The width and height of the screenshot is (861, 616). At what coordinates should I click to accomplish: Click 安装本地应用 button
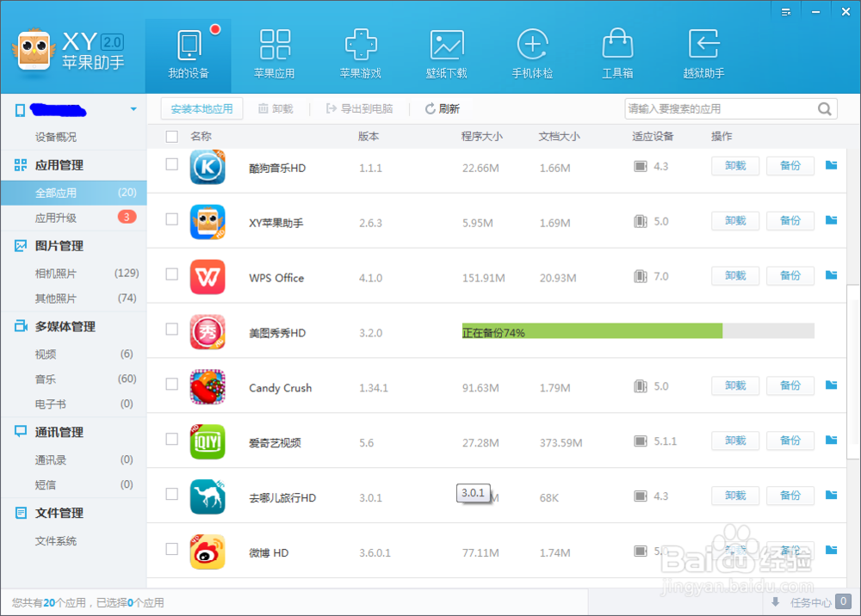point(201,108)
